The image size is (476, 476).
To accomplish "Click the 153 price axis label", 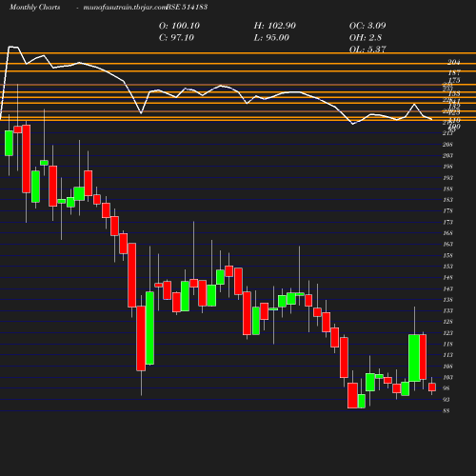I will click(x=447, y=267).
